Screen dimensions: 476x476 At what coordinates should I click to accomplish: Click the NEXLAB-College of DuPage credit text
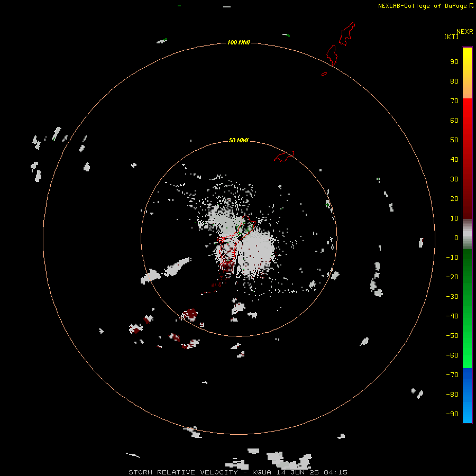[x=422, y=6]
